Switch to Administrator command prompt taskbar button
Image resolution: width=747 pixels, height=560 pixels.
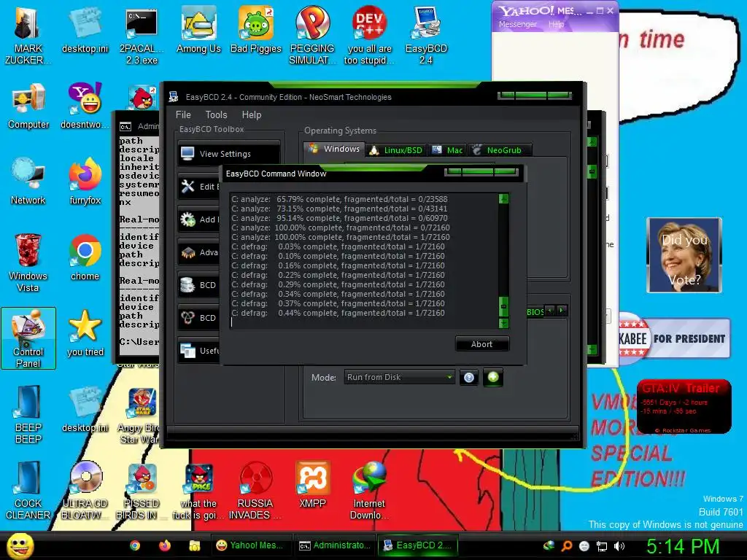[334, 545]
